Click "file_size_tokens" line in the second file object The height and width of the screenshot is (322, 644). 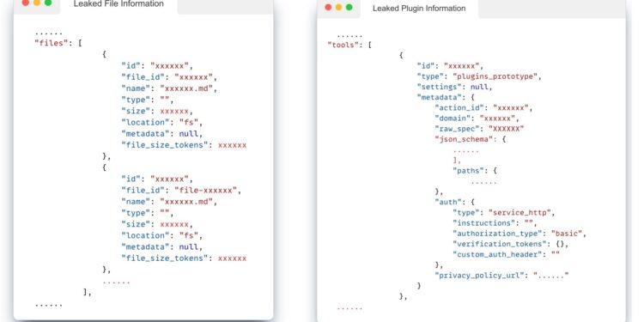click(x=184, y=258)
